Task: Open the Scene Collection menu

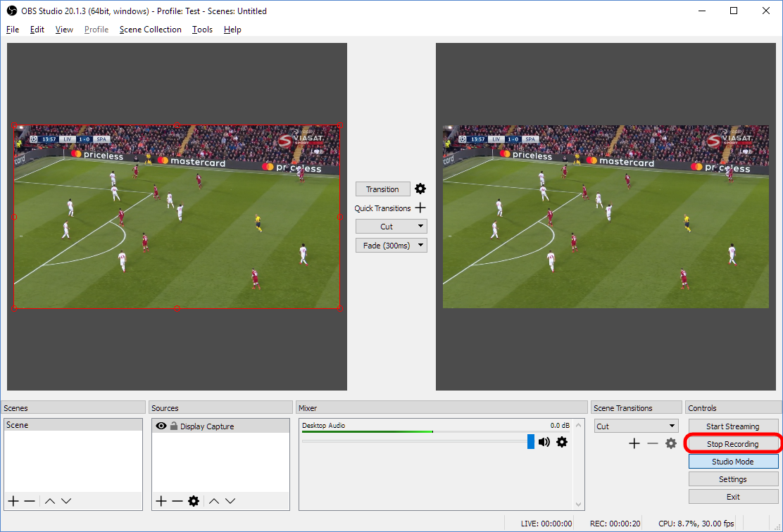Action: pos(150,30)
